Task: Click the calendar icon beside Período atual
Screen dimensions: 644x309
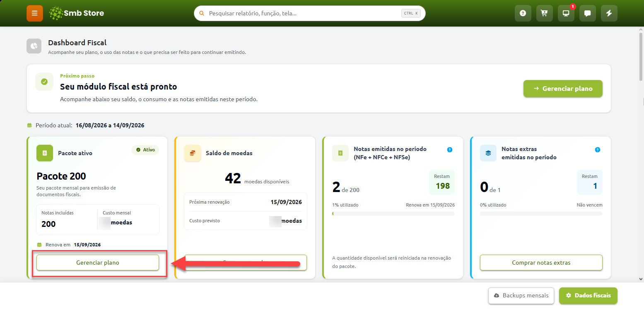Action: (x=29, y=125)
